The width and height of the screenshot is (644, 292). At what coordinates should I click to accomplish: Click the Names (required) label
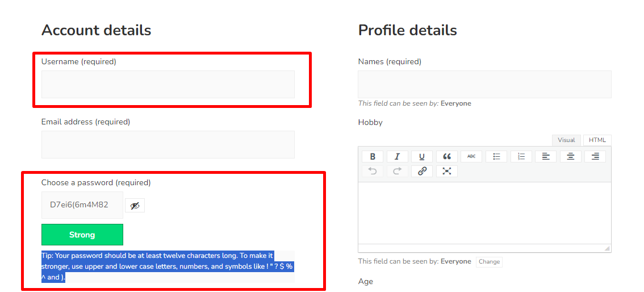pos(390,62)
